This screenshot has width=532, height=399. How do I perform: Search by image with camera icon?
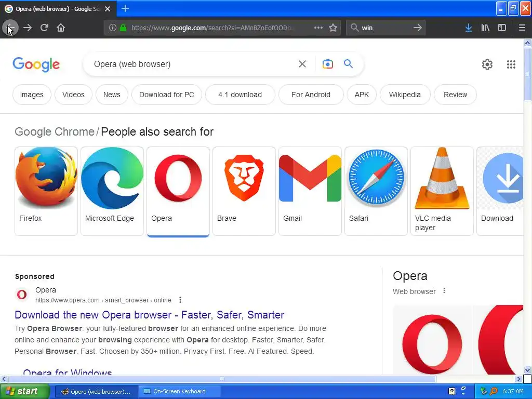[x=328, y=64]
